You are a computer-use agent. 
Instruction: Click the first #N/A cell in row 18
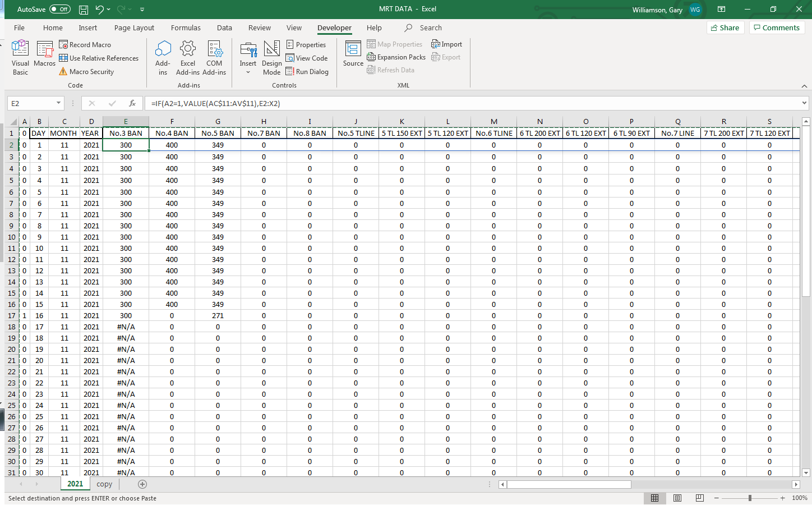tap(126, 327)
